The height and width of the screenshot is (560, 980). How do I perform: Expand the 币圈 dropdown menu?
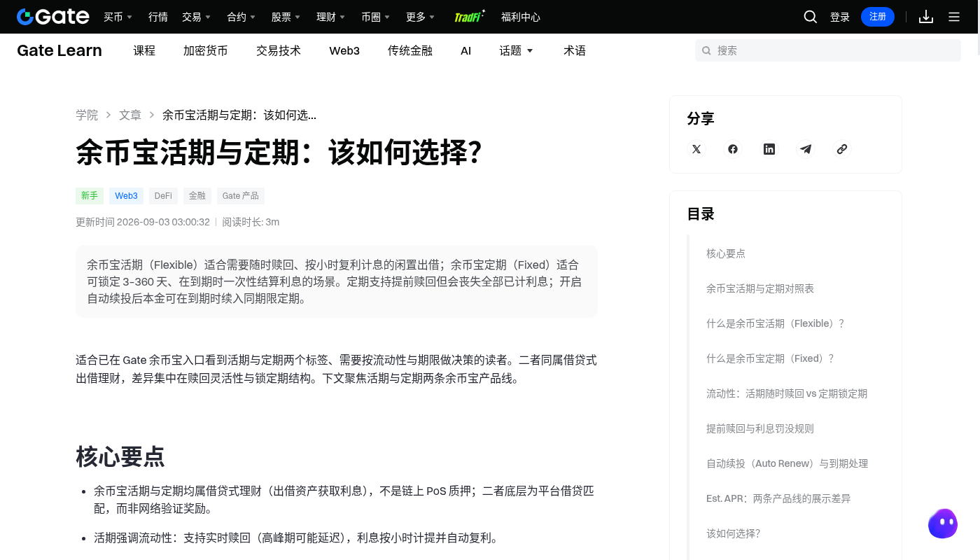[376, 17]
